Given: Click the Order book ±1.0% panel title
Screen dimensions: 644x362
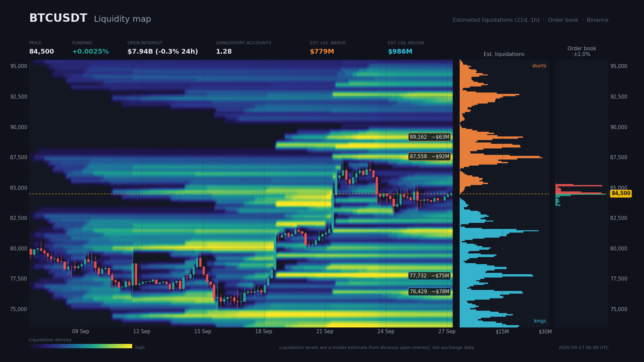Looking at the screenshot, I should (x=582, y=51).
